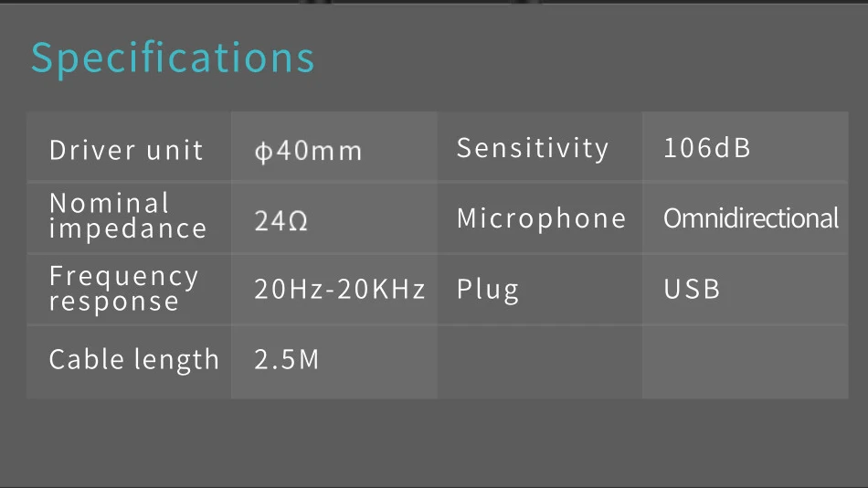Select the Nominal impedance label

pos(127,216)
